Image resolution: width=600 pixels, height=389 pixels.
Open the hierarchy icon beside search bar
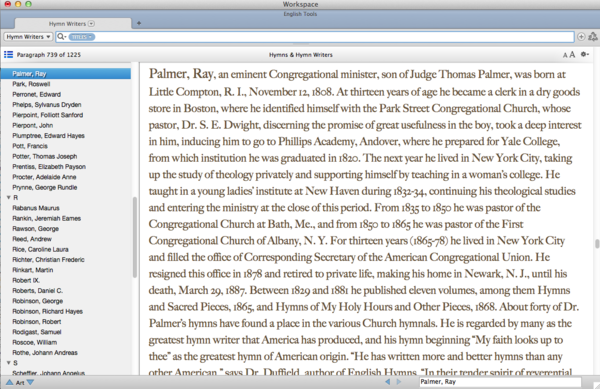pyautogui.click(x=593, y=37)
